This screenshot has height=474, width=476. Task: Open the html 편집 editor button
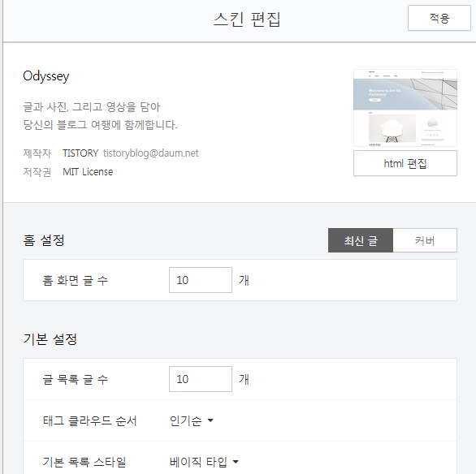pos(405,163)
